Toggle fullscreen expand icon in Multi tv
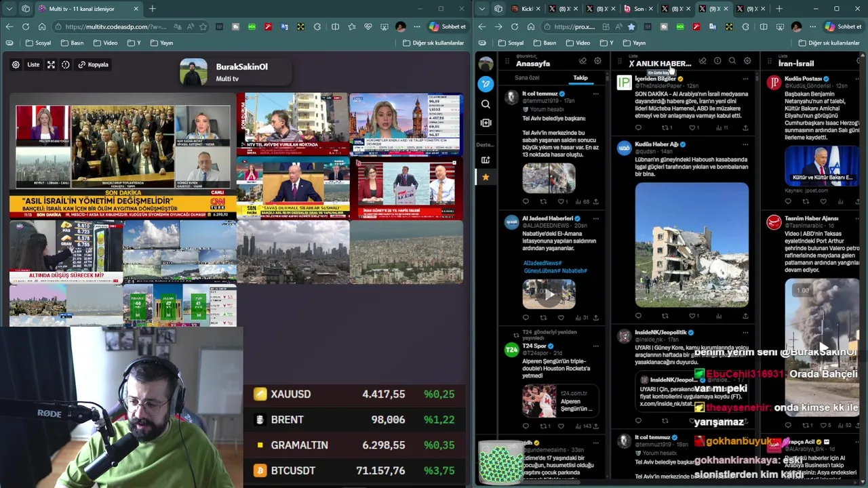The height and width of the screenshot is (488, 868). click(x=51, y=65)
